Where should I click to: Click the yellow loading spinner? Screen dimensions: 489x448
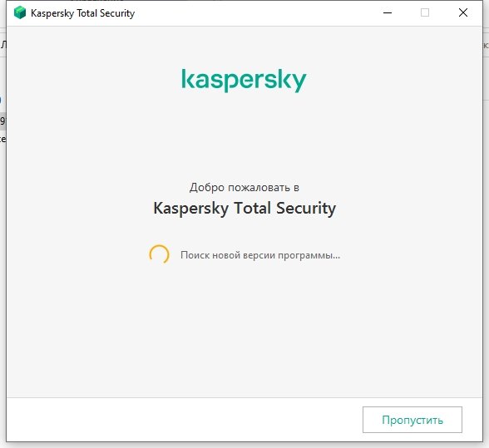pos(159,254)
